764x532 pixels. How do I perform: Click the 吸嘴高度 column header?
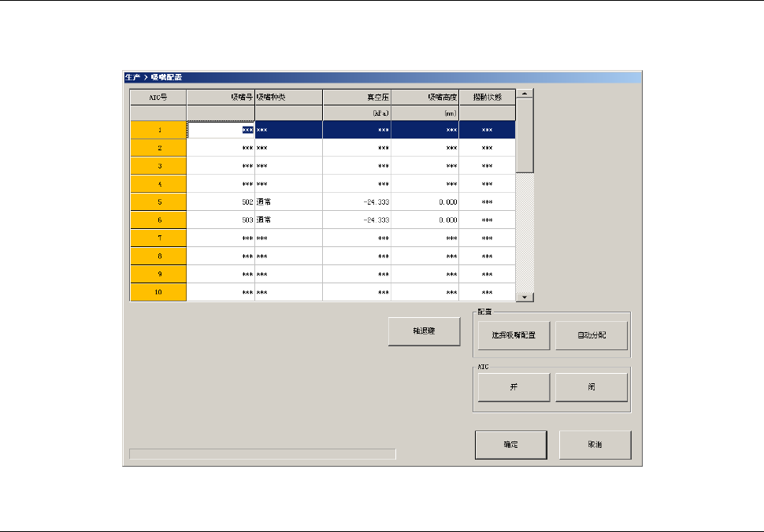tap(425, 98)
